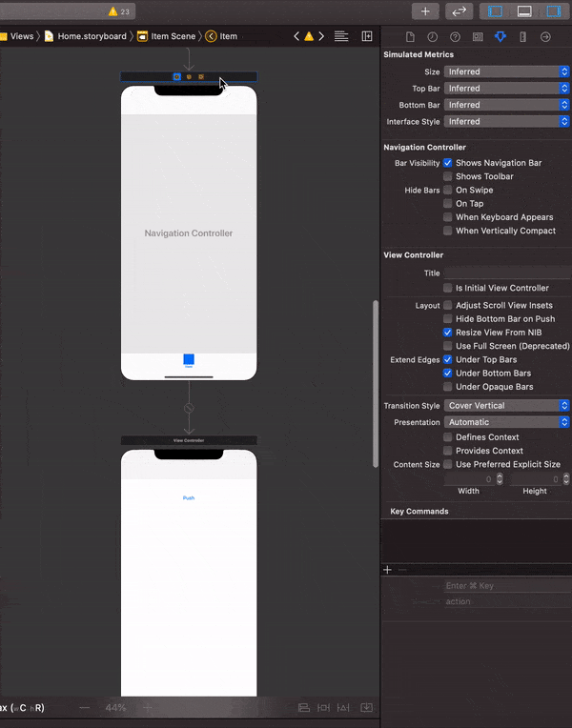The width and height of the screenshot is (572, 728).
Task: Uncheck Resize View From NIB
Action: pos(447,333)
